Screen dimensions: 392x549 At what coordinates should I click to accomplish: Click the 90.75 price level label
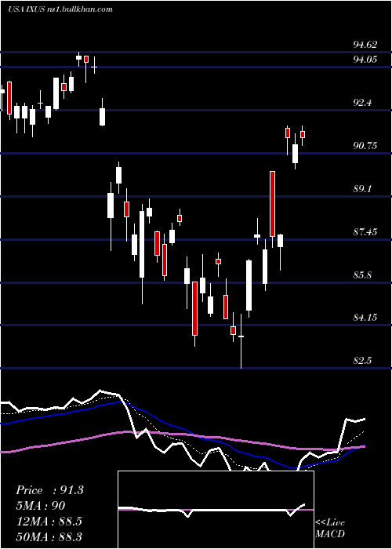pyautogui.click(x=365, y=146)
